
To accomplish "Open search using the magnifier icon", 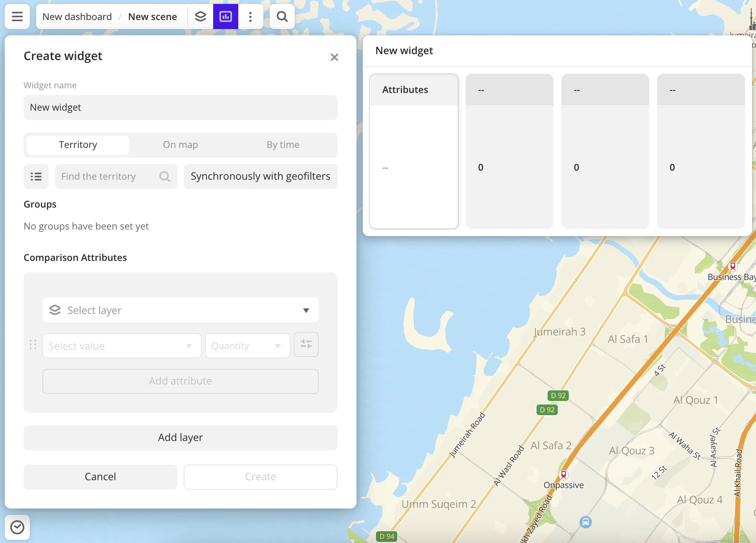I will (281, 16).
